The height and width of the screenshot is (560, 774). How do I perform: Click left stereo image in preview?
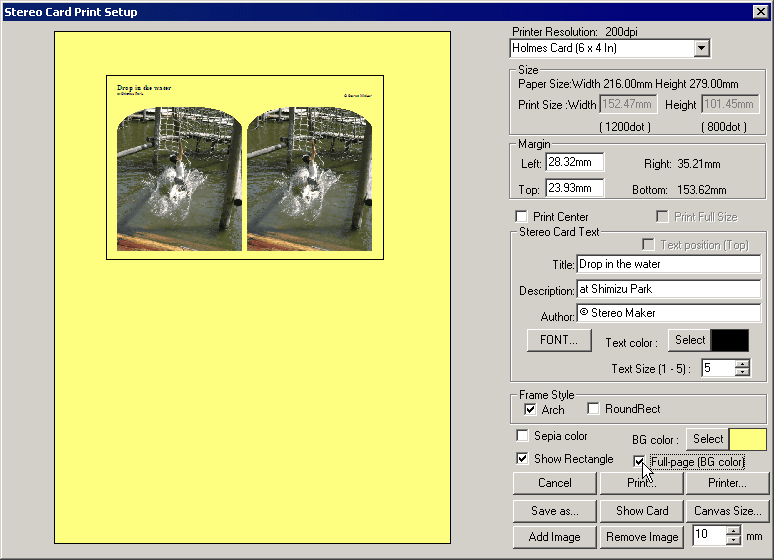[180, 178]
